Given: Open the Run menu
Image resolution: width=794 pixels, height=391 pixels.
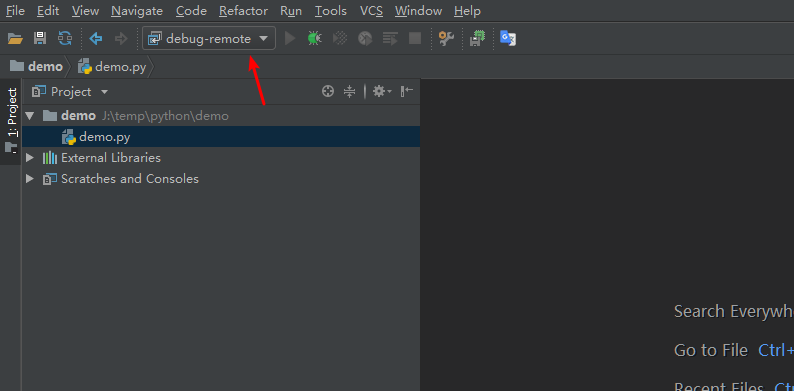Looking at the screenshot, I should (291, 11).
